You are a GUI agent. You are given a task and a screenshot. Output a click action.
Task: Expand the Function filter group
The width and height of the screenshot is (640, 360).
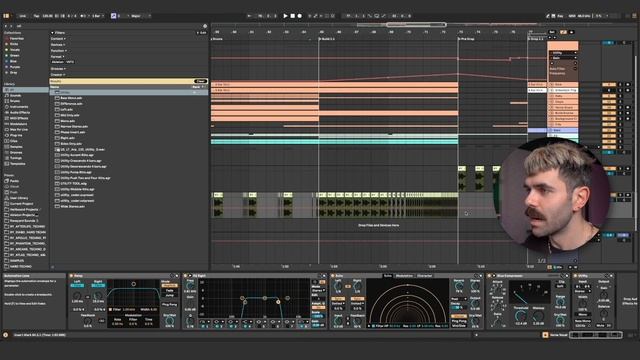point(58,51)
